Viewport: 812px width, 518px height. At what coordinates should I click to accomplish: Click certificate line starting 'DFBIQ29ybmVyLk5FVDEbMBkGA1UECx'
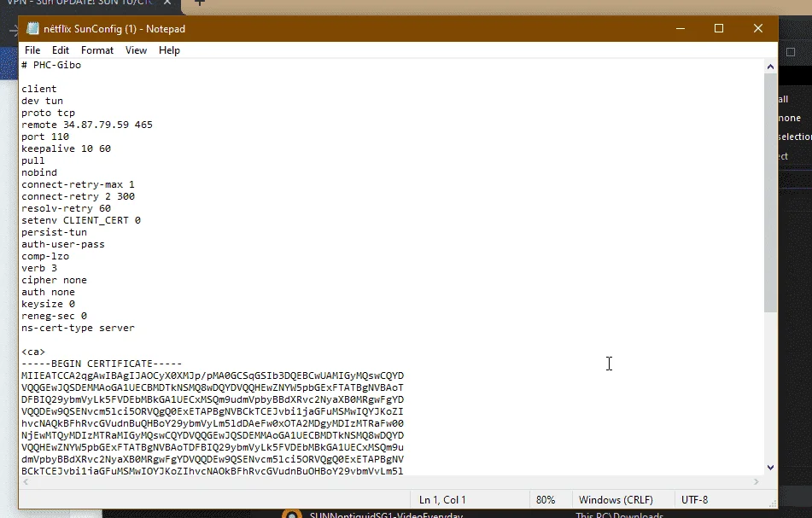point(213,399)
